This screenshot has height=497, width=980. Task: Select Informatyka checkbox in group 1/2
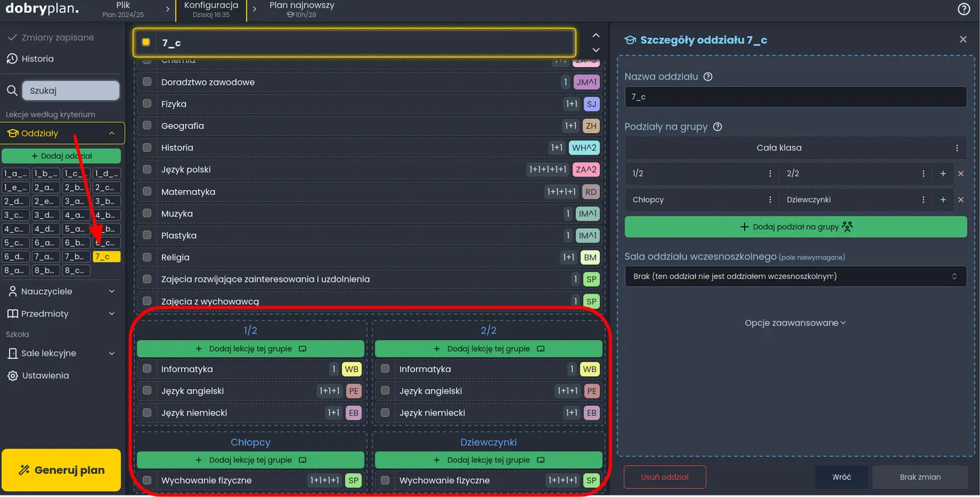tap(147, 369)
